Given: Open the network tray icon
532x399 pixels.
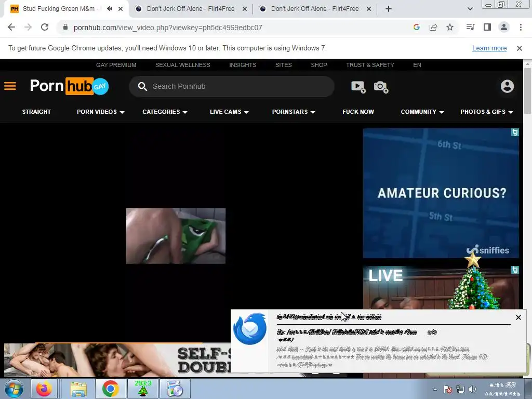Looking at the screenshot, I should pos(460,389).
